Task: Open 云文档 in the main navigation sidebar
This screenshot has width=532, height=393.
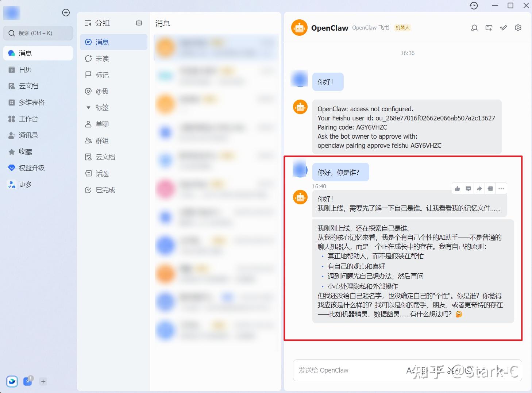Action: pyautogui.click(x=38, y=86)
